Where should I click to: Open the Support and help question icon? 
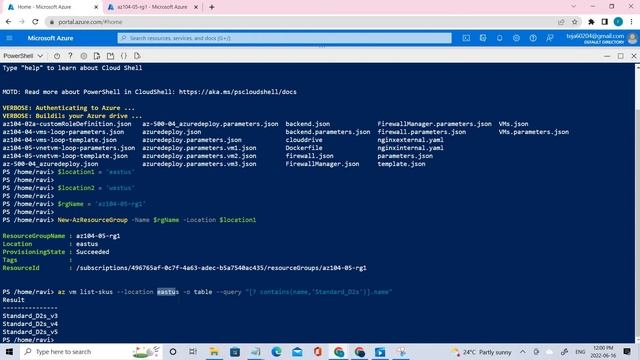[533, 38]
